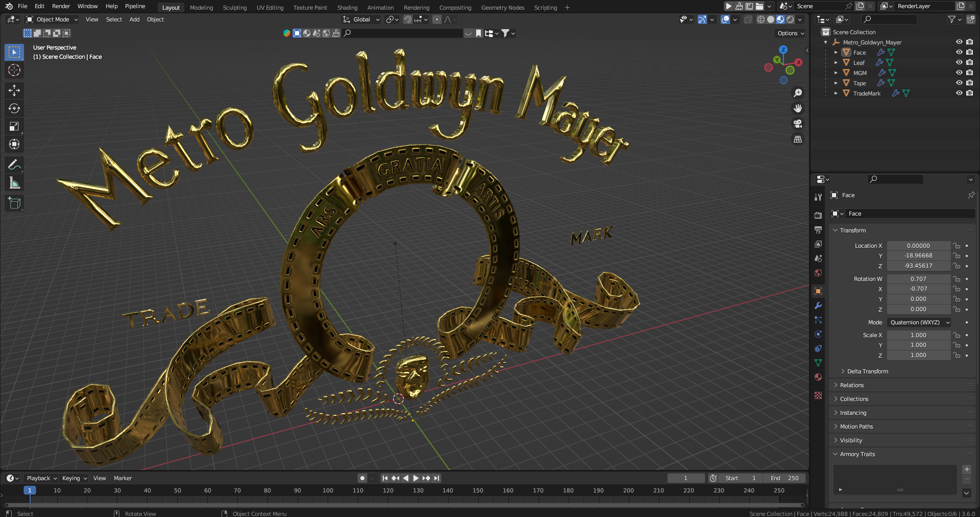This screenshot has width=980, height=517.
Task: Expand the Relations panel
Action: pos(902,385)
